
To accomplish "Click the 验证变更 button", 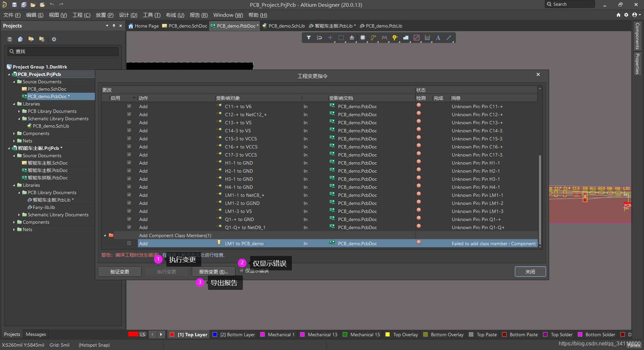I will [x=120, y=271].
